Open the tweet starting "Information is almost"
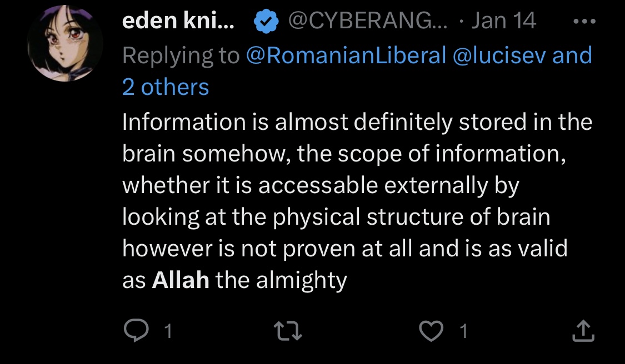This screenshot has height=364, width=625. pyautogui.click(x=357, y=201)
